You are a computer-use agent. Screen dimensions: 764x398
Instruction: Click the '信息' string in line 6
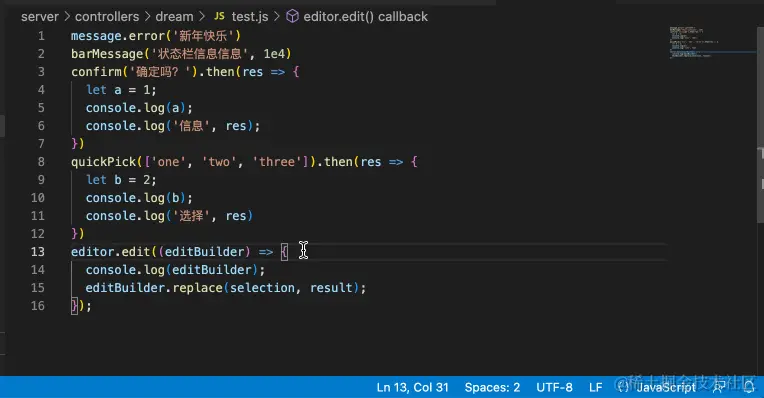(x=191, y=126)
